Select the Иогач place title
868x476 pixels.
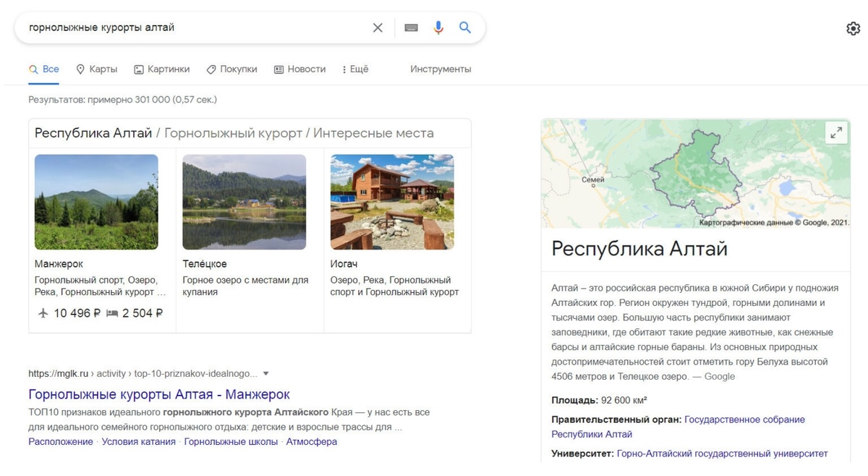(344, 264)
